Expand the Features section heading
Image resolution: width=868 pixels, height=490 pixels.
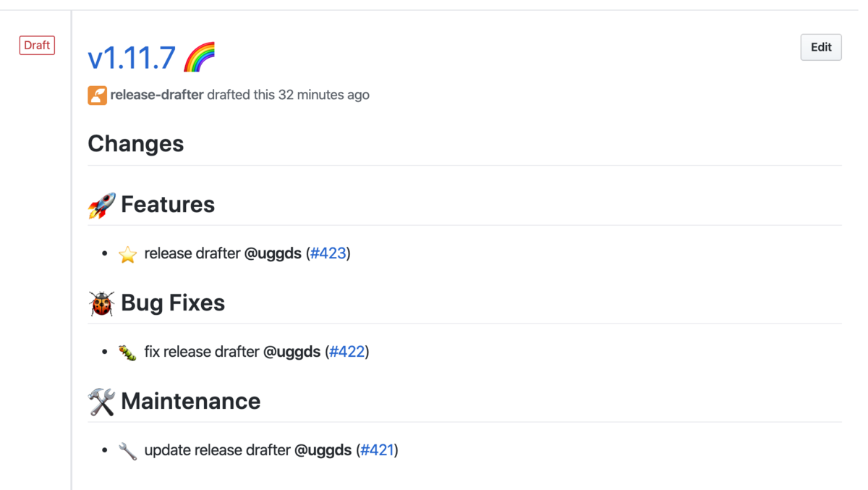tap(168, 205)
